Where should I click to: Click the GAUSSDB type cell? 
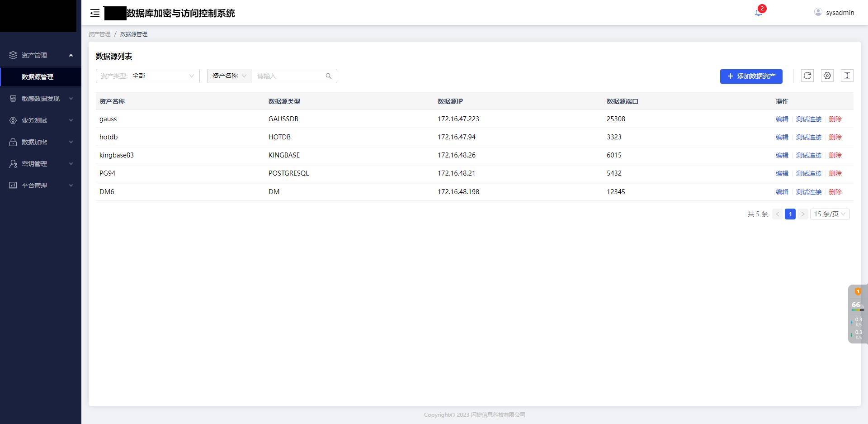pos(283,119)
